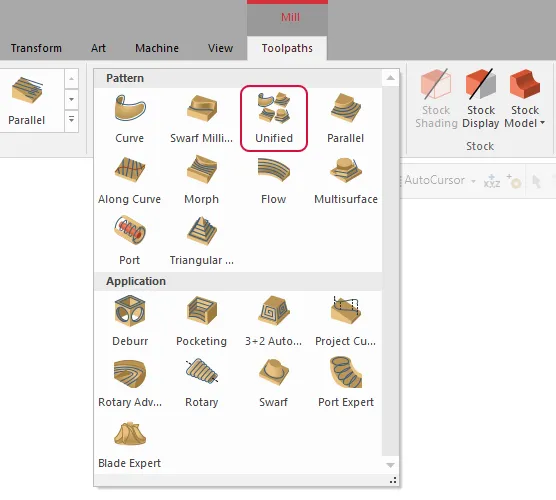The height and width of the screenshot is (500, 556).
Task: Open the AutoCursor dropdown arrow
Action: pyautogui.click(x=473, y=181)
